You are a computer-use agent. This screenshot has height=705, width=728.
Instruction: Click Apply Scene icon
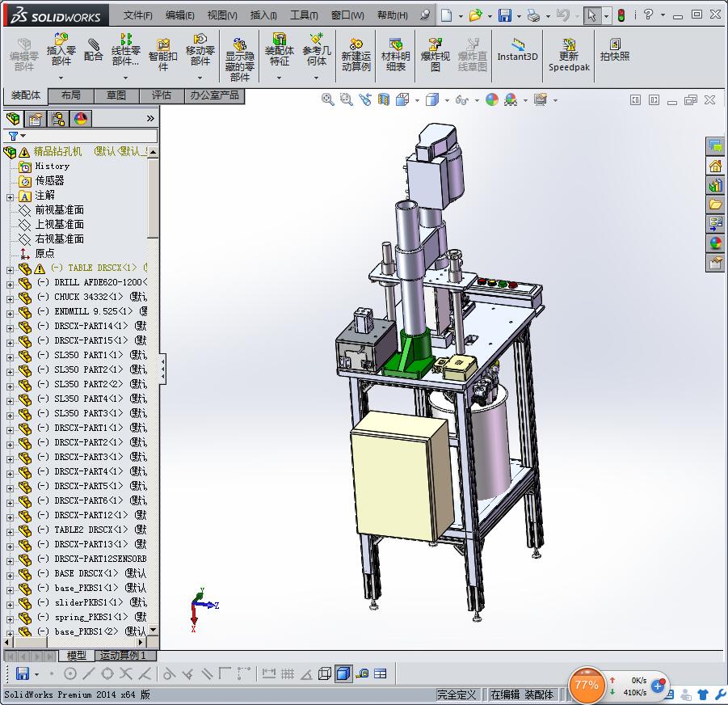[x=511, y=99]
